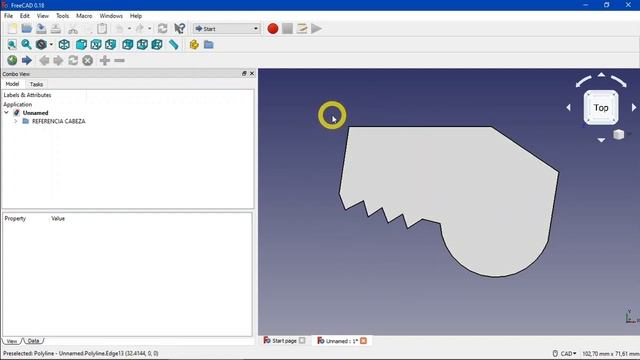Paste from clipboard icon
Screen dimensions: 640x360
pyautogui.click(x=102, y=29)
